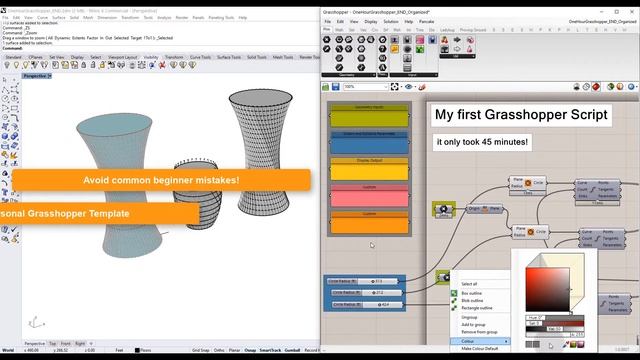Adjust the Sat slider in colour picker

(555, 323)
